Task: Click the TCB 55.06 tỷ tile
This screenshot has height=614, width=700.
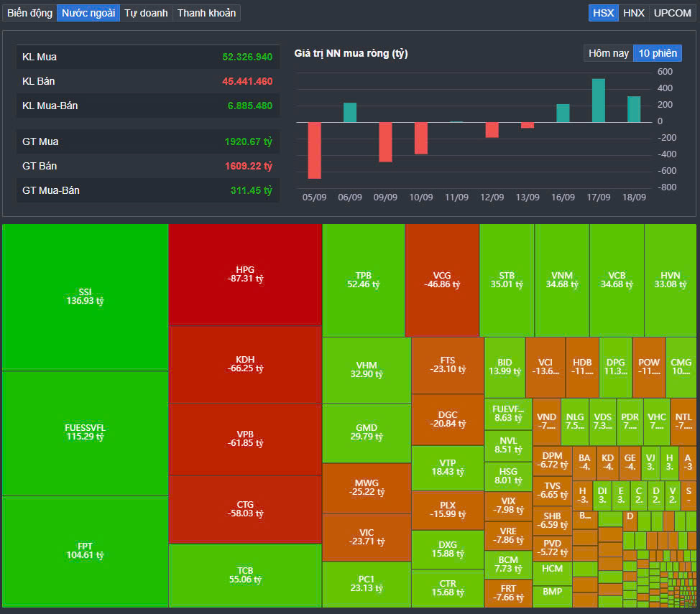Action: (x=245, y=575)
